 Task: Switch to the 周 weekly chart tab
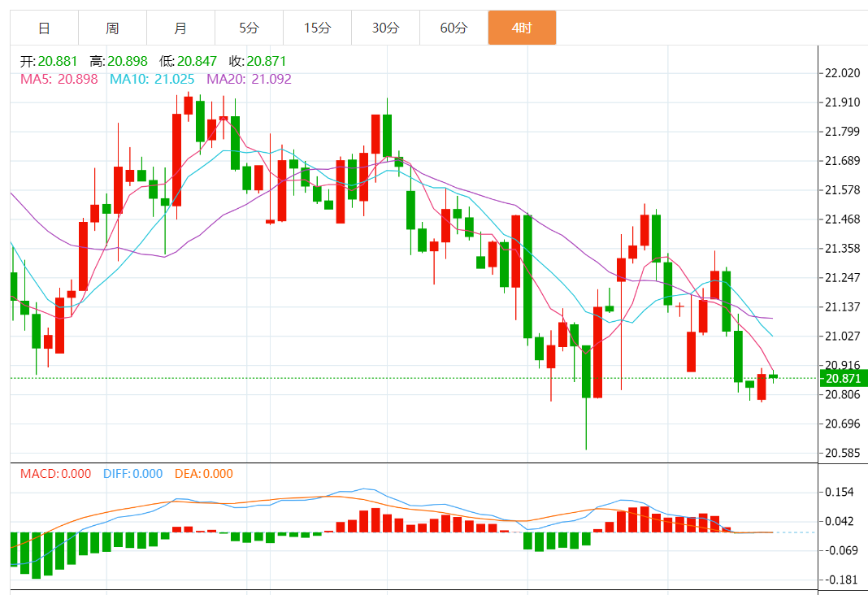click(112, 28)
